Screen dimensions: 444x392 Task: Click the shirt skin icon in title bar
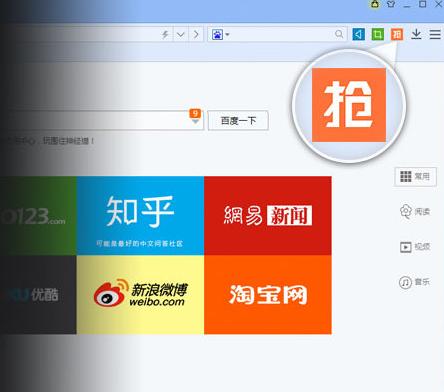391,4
